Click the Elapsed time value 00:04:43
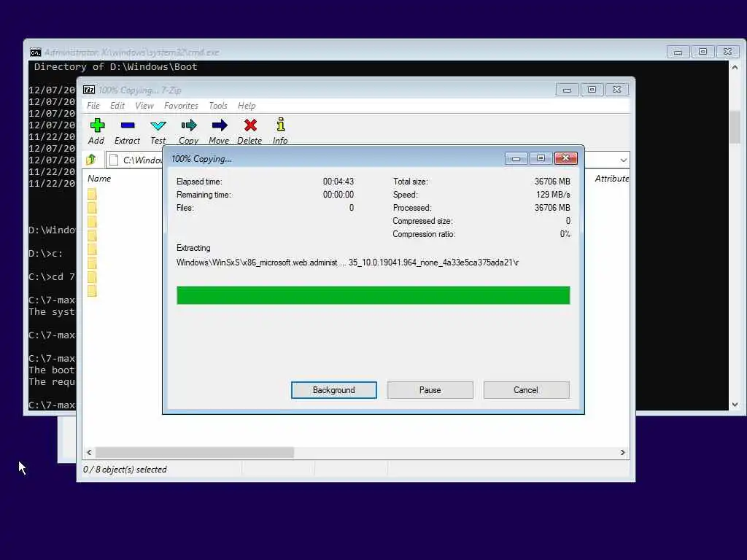The image size is (747, 560). coord(338,182)
